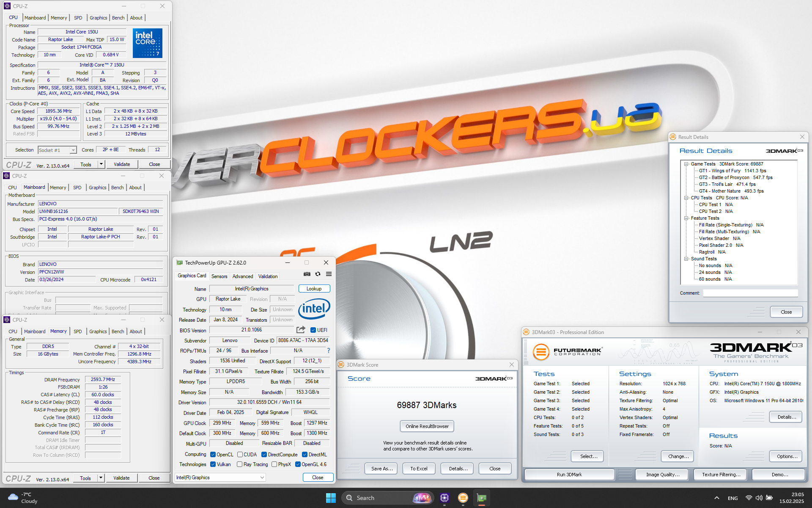Open the Windows Start menu icon

click(331, 498)
